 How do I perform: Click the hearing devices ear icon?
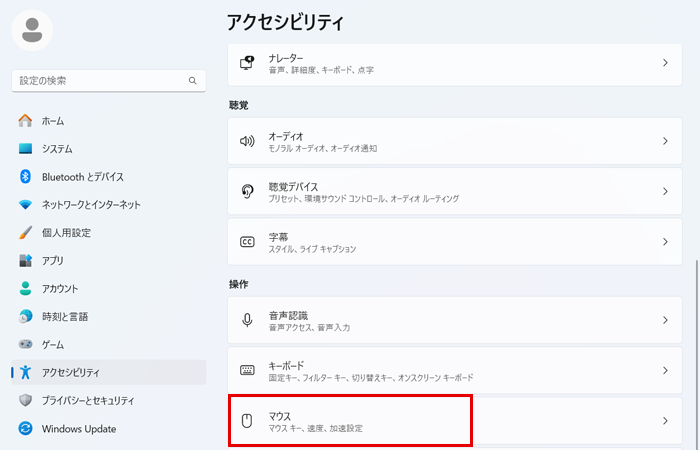[x=247, y=192]
